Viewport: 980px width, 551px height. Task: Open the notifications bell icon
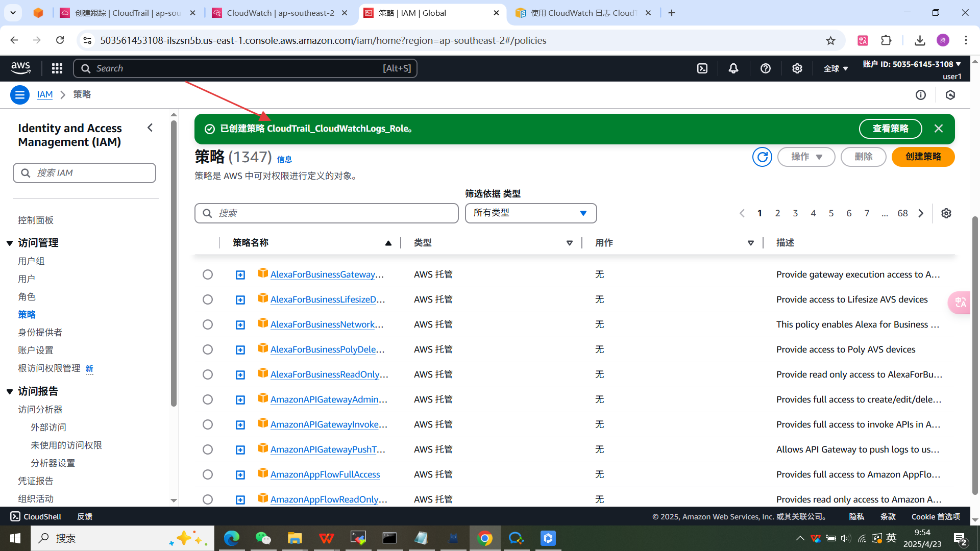click(x=733, y=68)
